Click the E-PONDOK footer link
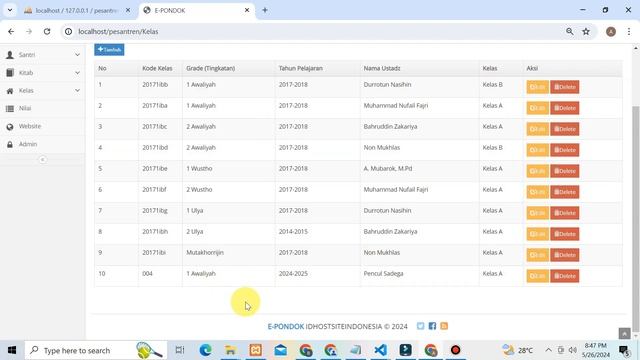The image size is (640, 360). [286, 327]
